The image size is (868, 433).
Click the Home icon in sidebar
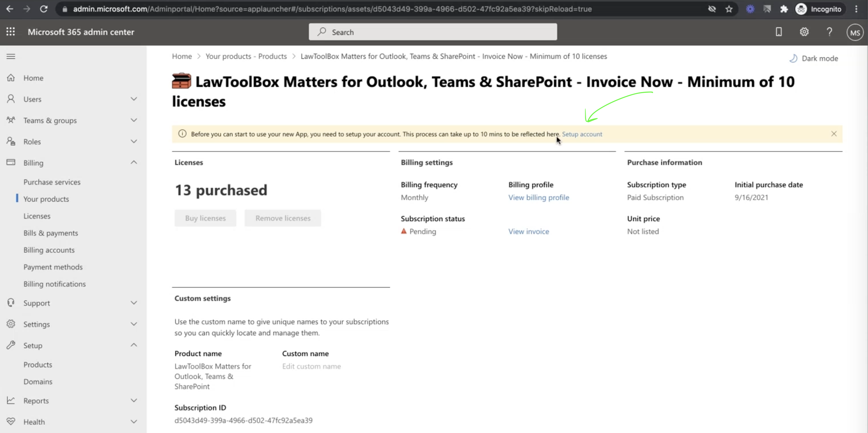11,78
